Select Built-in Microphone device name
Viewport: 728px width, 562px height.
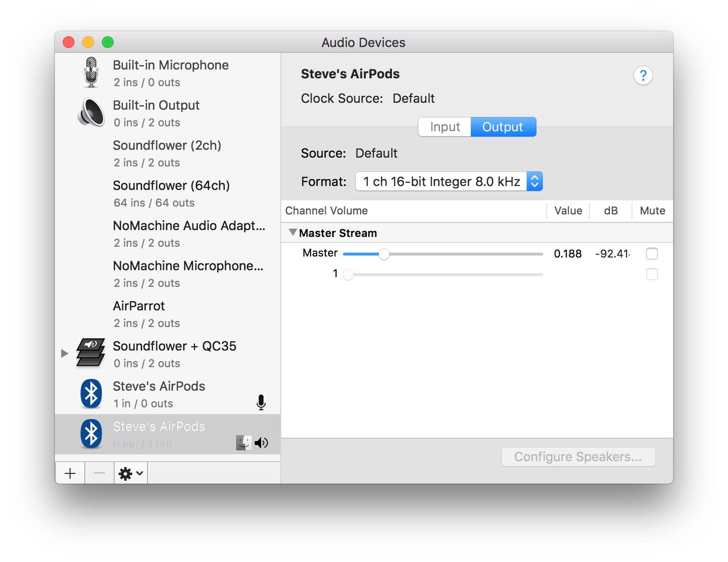pos(170,65)
